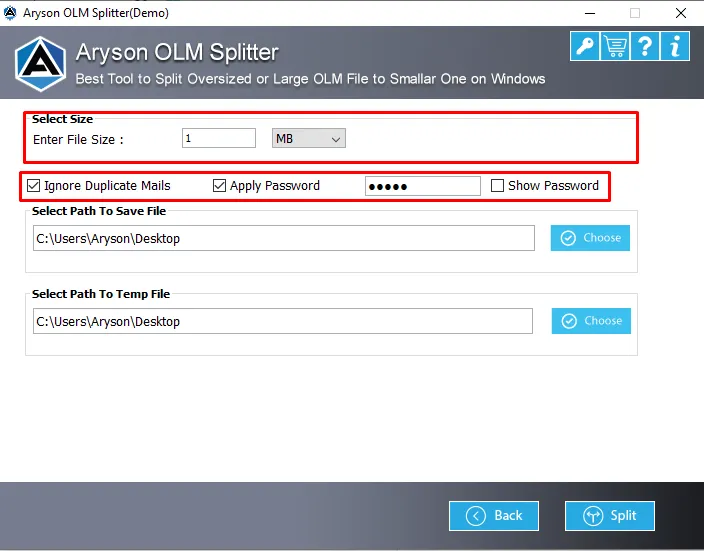Screen dimensions: 704x551
Task: Go Back to previous step
Action: coord(494,516)
